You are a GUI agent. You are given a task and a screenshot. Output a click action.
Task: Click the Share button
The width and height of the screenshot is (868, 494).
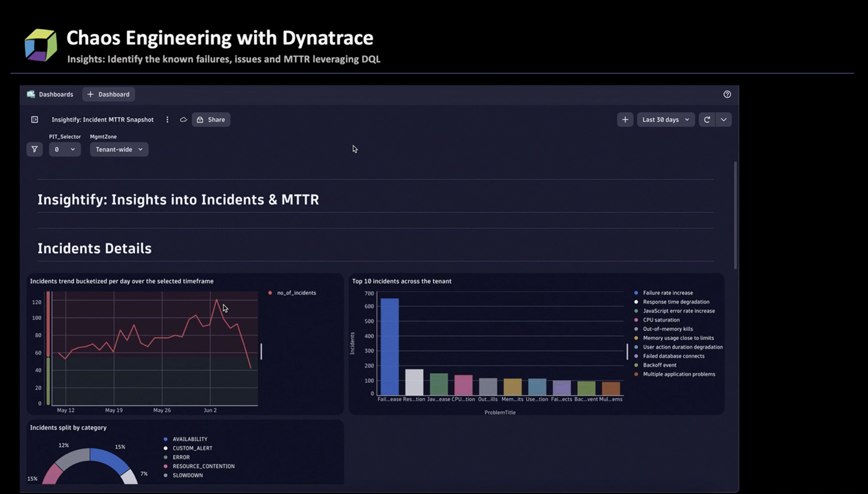[211, 120]
